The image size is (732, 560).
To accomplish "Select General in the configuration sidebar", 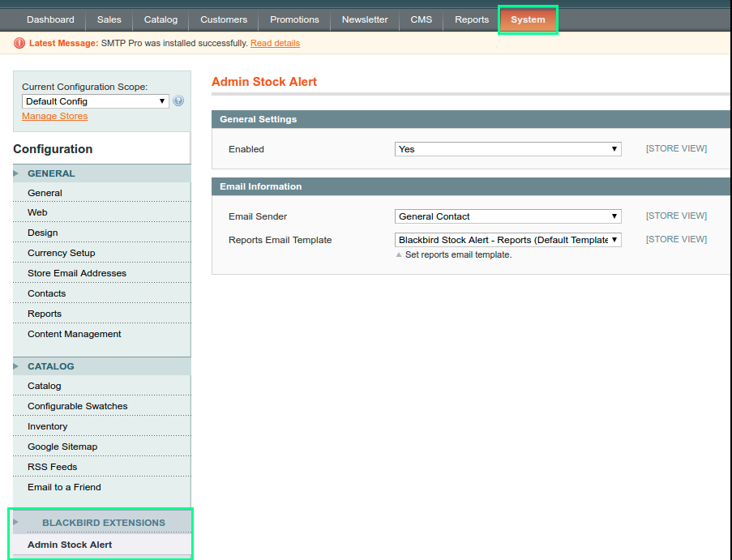I will point(102,193).
